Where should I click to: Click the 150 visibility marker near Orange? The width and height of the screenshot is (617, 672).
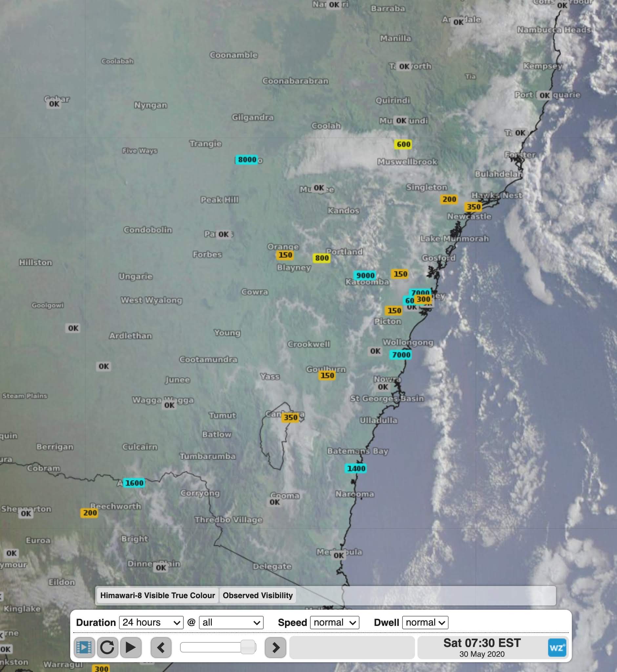coord(285,256)
